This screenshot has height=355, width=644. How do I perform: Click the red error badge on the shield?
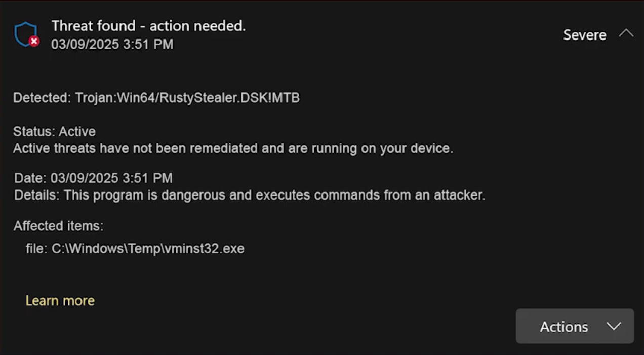pos(34,42)
